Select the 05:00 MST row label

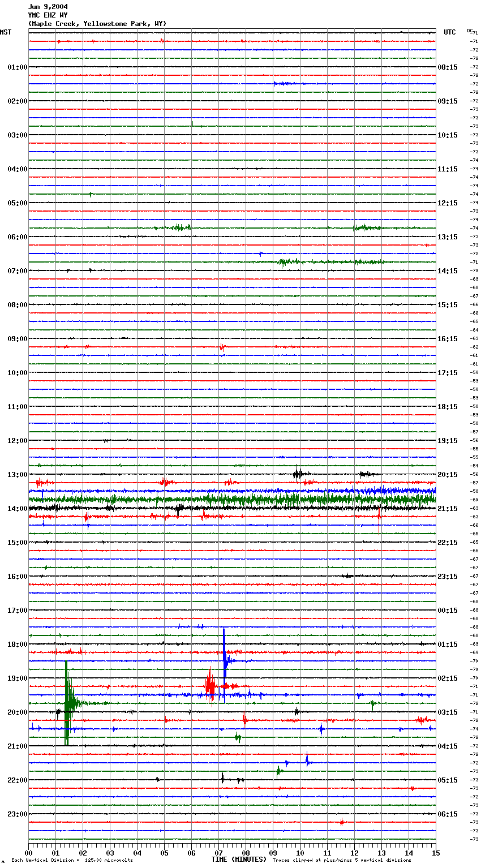click(x=18, y=203)
